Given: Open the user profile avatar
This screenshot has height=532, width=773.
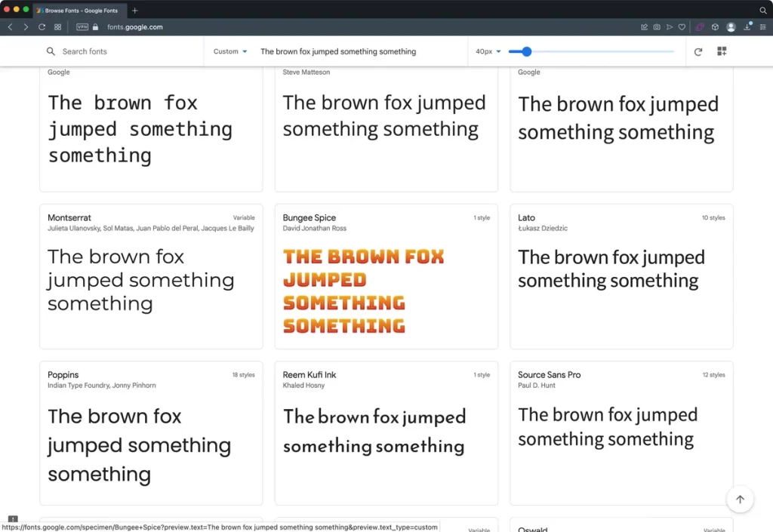Looking at the screenshot, I should [x=731, y=27].
